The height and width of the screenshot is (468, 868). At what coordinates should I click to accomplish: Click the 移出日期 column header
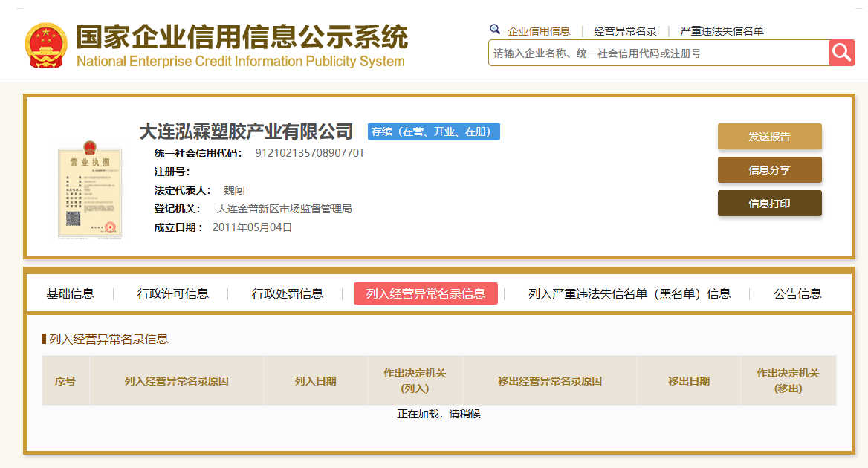coord(689,381)
